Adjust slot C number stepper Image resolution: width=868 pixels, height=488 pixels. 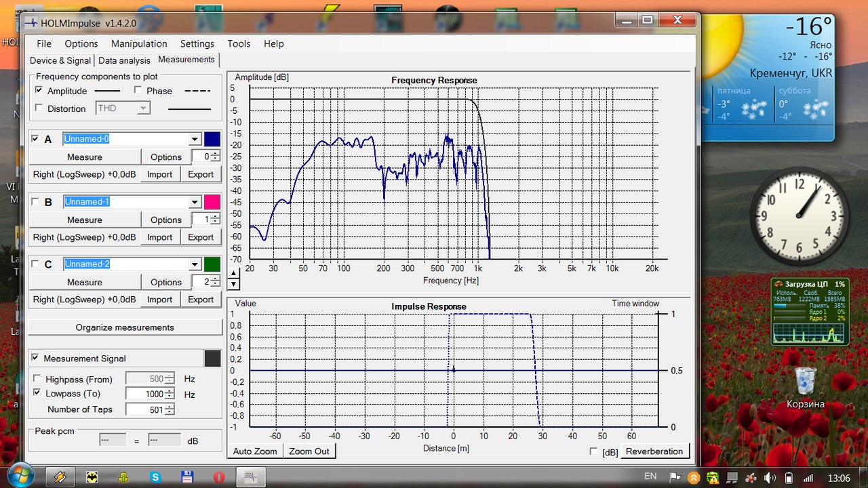215,282
